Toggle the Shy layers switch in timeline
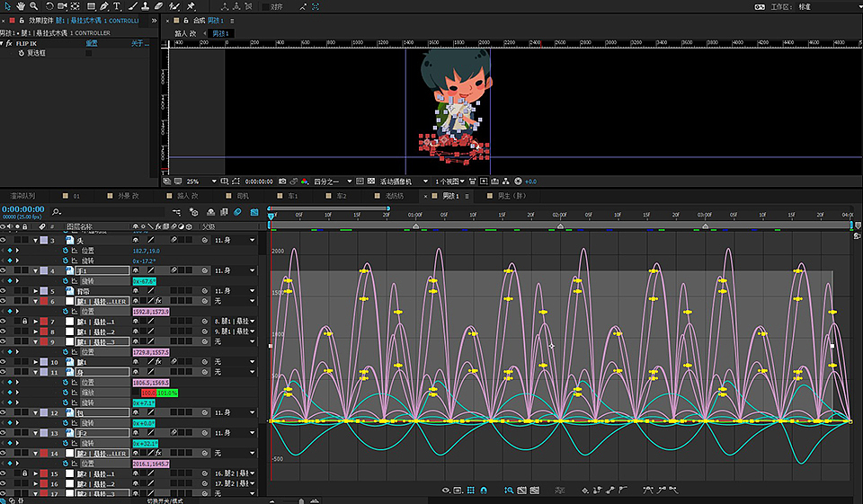The width and height of the screenshot is (863, 504). [210, 212]
